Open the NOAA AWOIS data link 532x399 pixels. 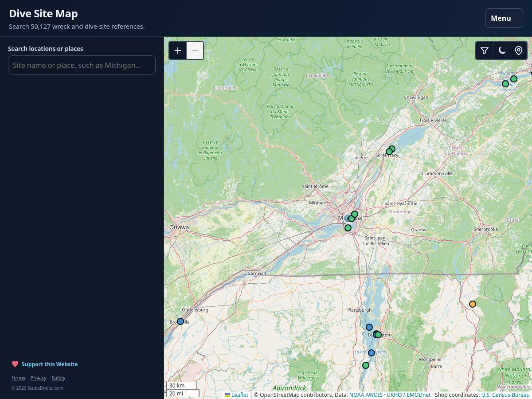366,395
